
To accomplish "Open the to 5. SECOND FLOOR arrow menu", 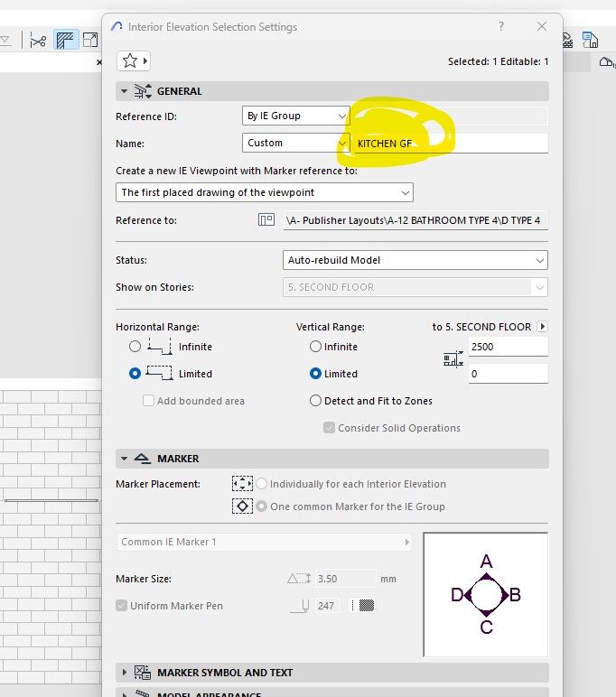I will pyautogui.click(x=542, y=326).
